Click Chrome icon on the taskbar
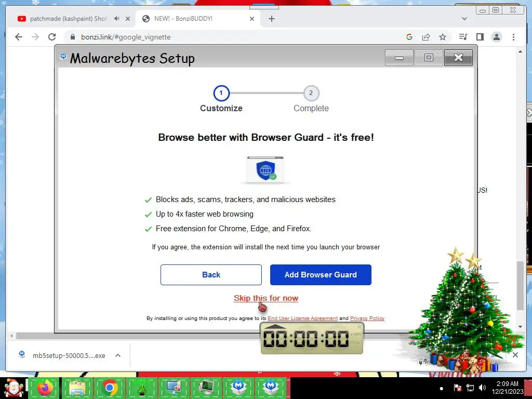 pyautogui.click(x=109, y=388)
